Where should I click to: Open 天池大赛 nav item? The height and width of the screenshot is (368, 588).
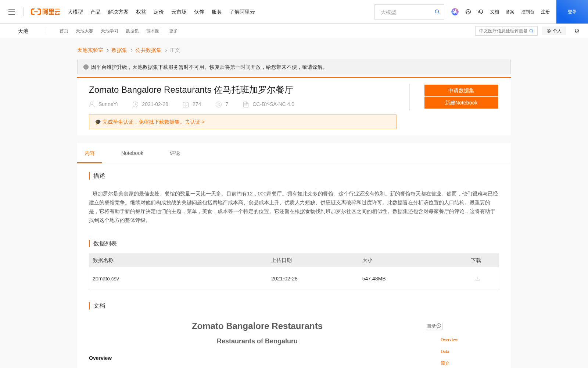(85, 31)
